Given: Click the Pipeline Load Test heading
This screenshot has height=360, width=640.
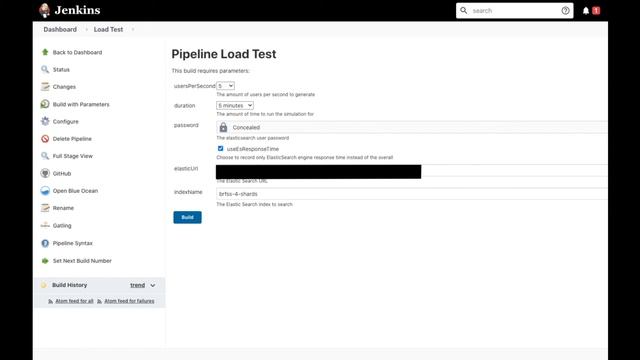Looking at the screenshot, I should click(224, 54).
